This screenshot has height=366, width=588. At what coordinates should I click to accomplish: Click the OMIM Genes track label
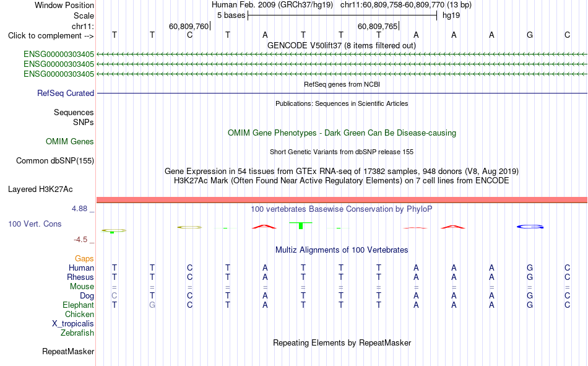70,142
